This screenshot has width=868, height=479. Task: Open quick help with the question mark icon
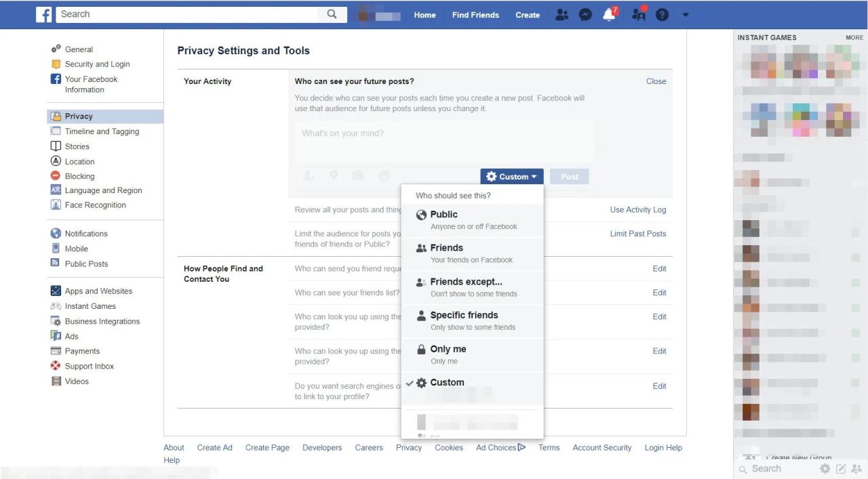662,14
